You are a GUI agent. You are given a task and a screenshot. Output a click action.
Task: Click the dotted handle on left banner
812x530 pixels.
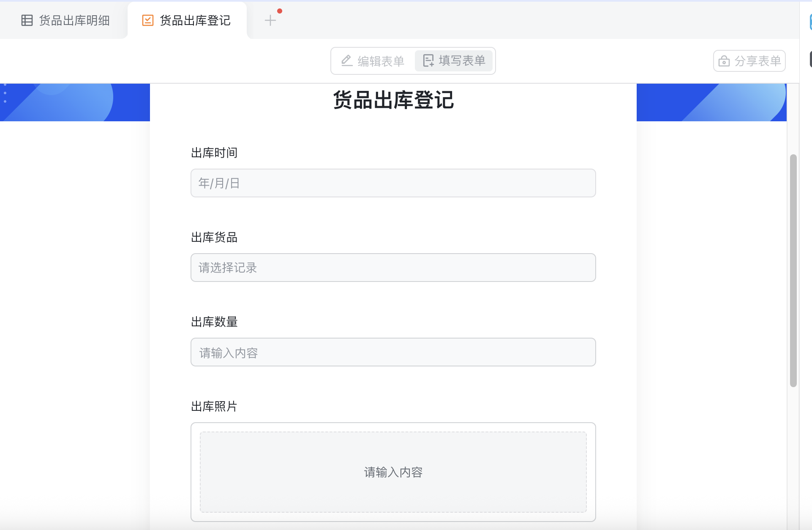click(x=5, y=93)
